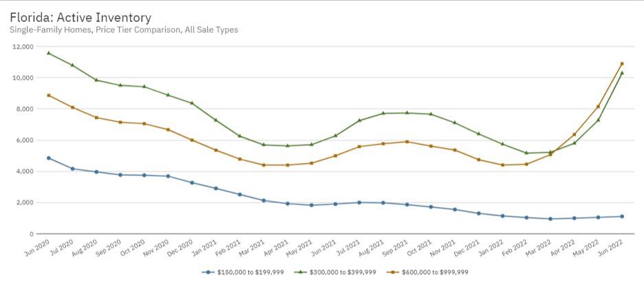Select the orange line's Jun 2022 peak point

tap(622, 64)
